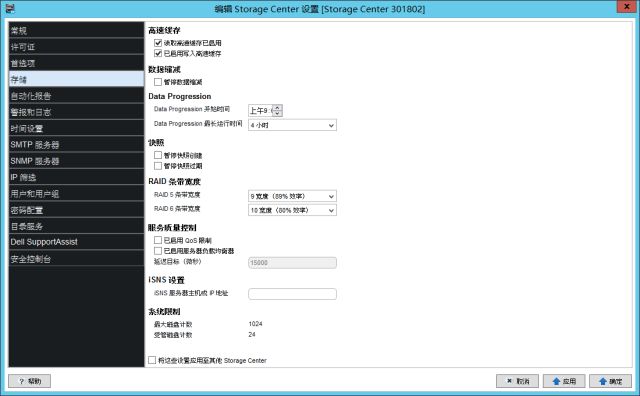
Task: Click the managed disk count value 24
Action: point(252,334)
